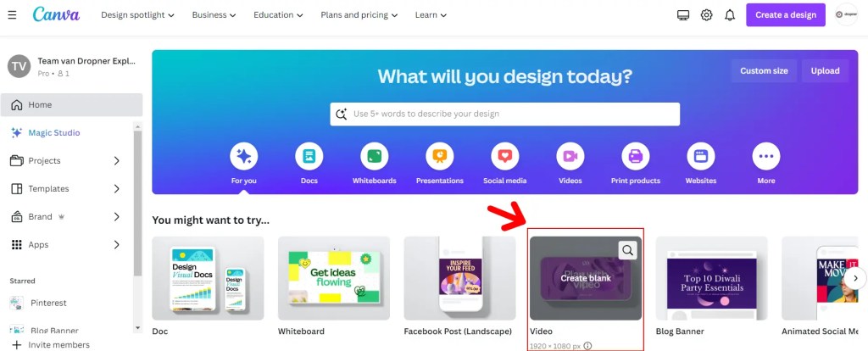Select the Videos category icon
The image size is (868, 351).
point(570,156)
